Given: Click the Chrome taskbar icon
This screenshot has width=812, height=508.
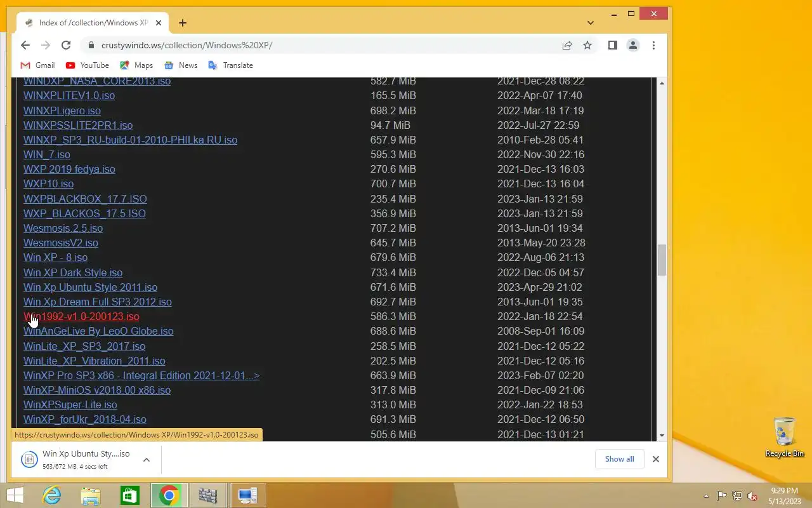Looking at the screenshot, I should pyautogui.click(x=169, y=495).
